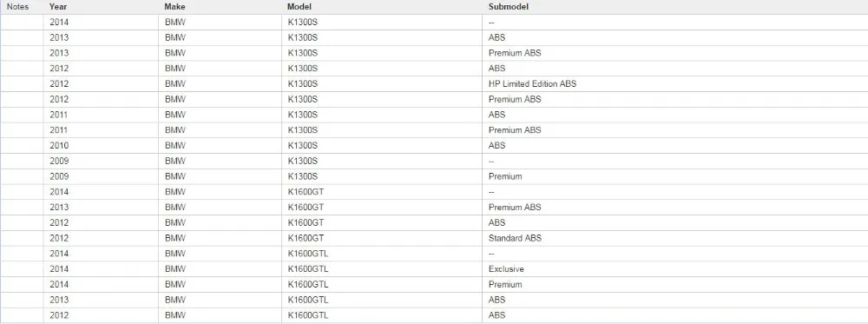The image size is (868, 324).
Task: Select the K1600GTL Exclusive row
Action: 434,269
